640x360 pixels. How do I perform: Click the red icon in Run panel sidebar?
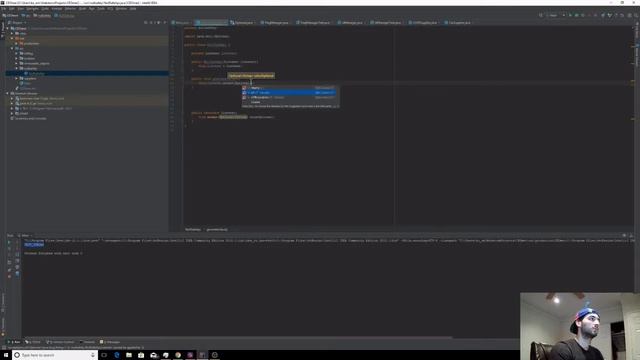[9, 276]
